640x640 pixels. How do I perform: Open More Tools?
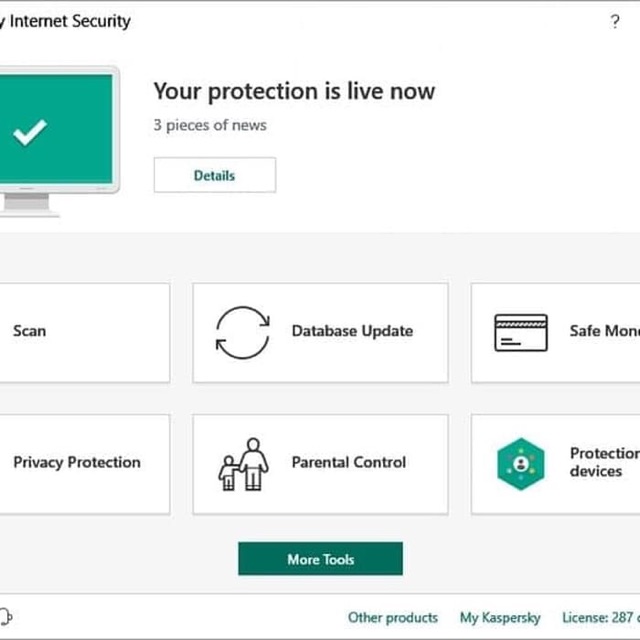pyautogui.click(x=320, y=559)
